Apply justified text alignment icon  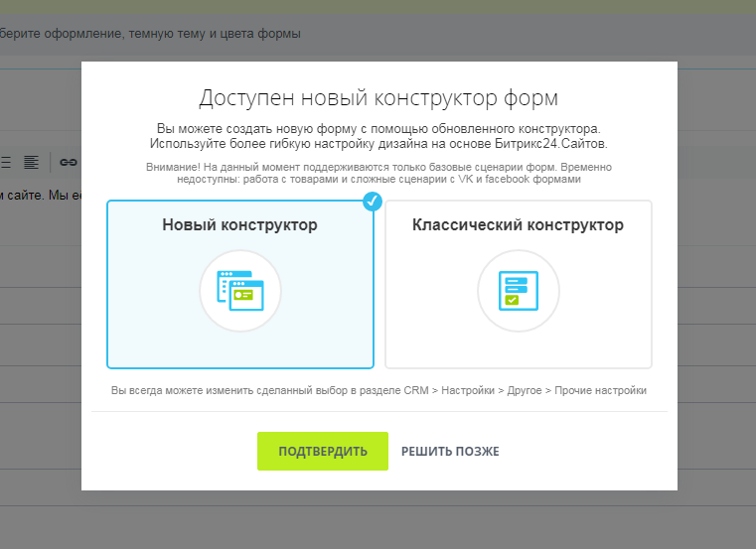point(32,161)
